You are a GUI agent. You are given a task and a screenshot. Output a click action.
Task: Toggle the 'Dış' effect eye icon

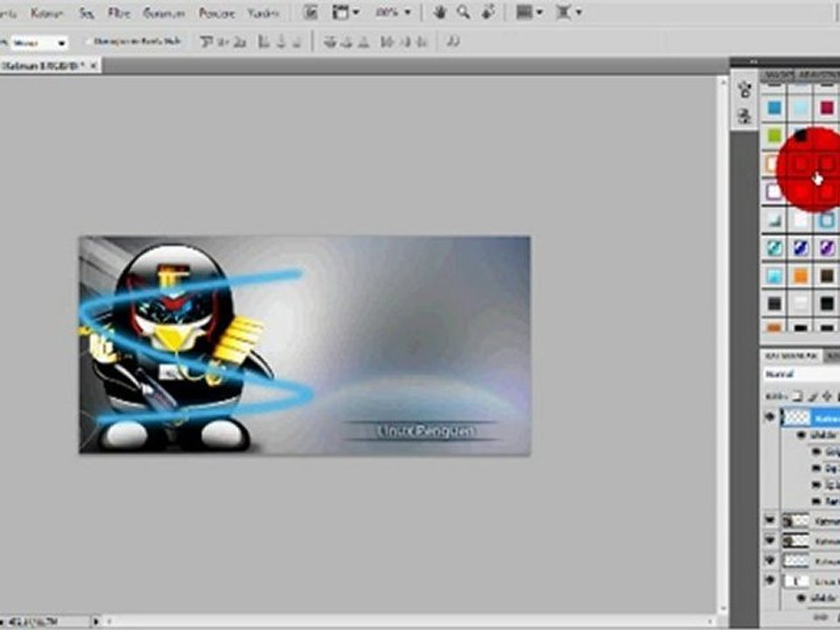815,468
